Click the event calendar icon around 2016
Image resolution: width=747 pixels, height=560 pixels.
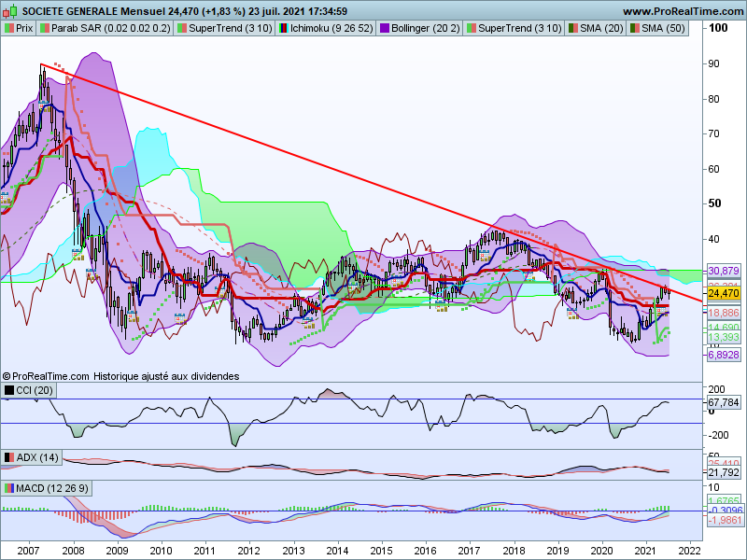pyautogui.click(x=441, y=307)
